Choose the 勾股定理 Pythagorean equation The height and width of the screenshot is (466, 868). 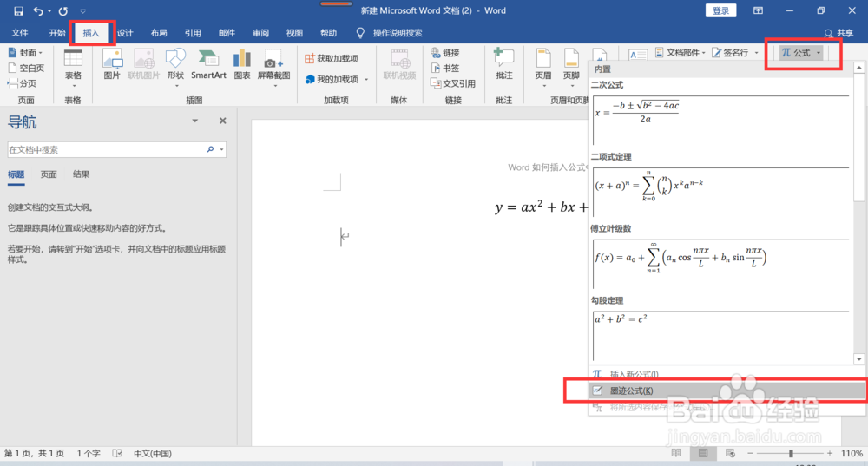[720, 336]
